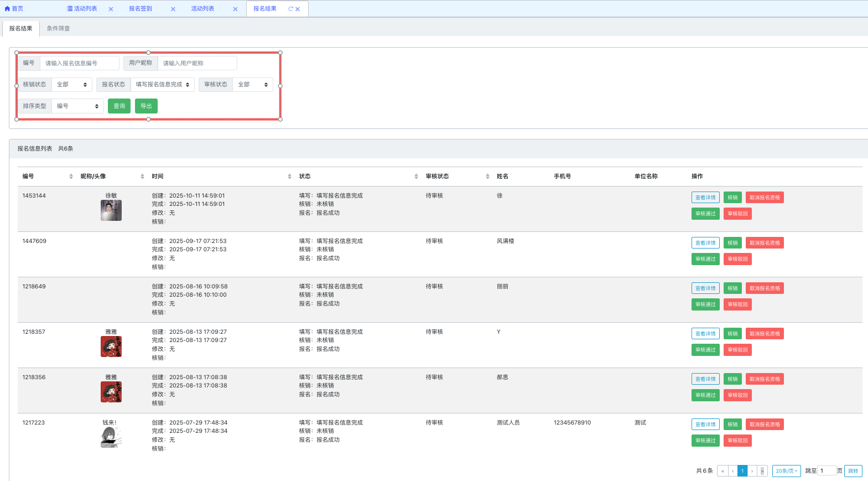Image resolution: width=868 pixels, height=481 pixels.
Task: Click 徐敏's avatar thumbnail
Action: (111, 210)
